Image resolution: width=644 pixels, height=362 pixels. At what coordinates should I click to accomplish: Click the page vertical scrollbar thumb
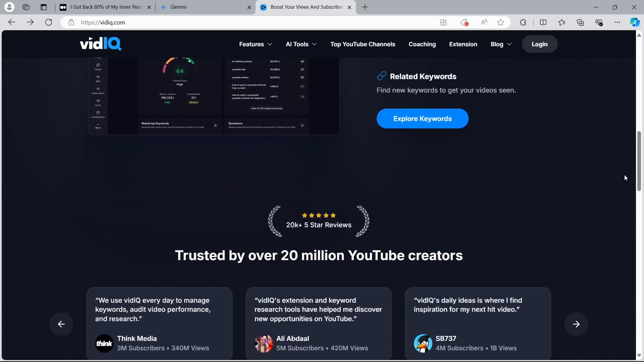[x=639, y=161]
